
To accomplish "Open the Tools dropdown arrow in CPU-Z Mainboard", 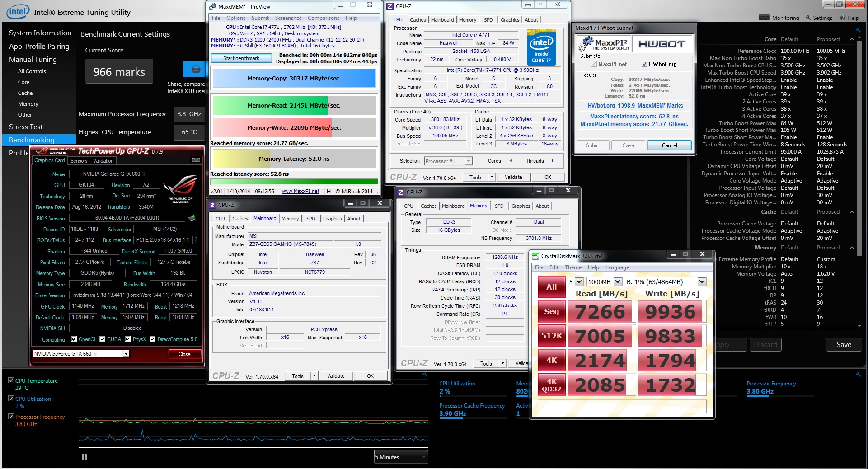I will click(x=314, y=376).
